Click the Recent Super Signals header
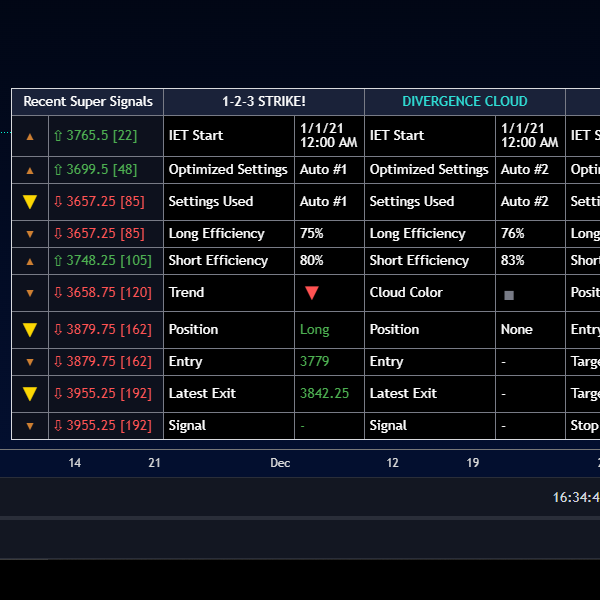 (x=88, y=101)
